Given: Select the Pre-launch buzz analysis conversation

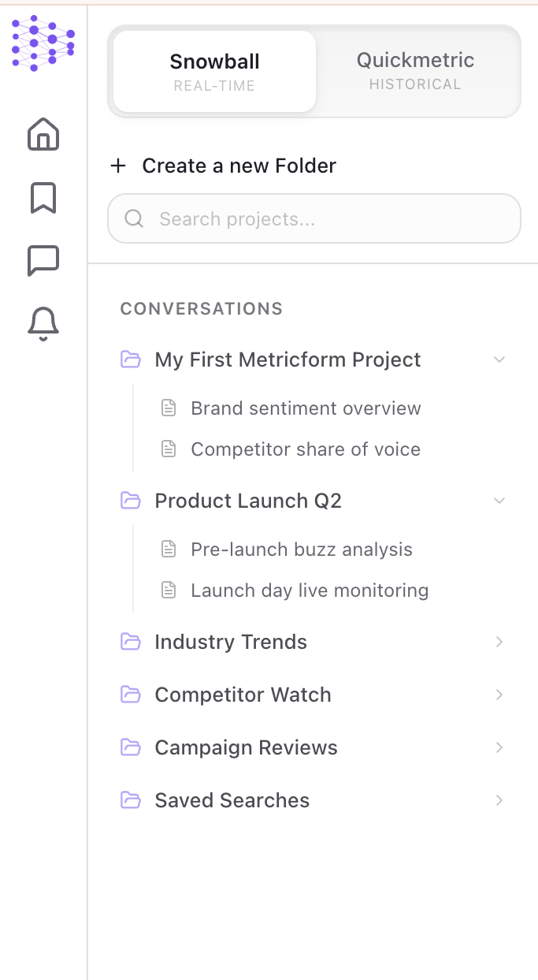Looking at the screenshot, I should click(301, 550).
